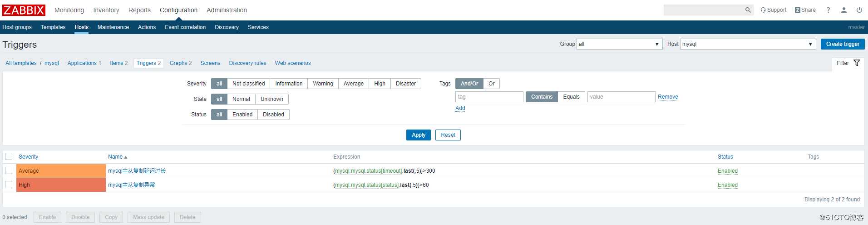Viewport: 868px width, 225px height.
Task: Open All templates breadcrumb
Action: 21,63
